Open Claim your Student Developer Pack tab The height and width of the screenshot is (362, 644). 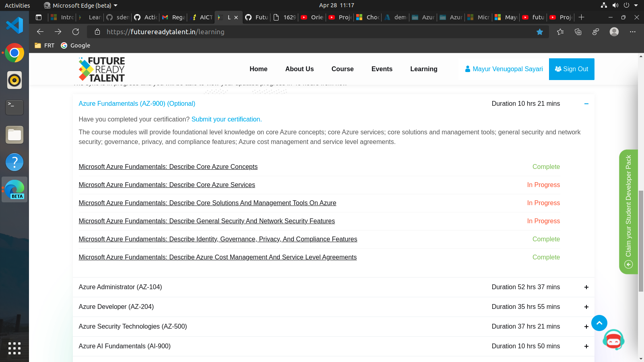628,212
